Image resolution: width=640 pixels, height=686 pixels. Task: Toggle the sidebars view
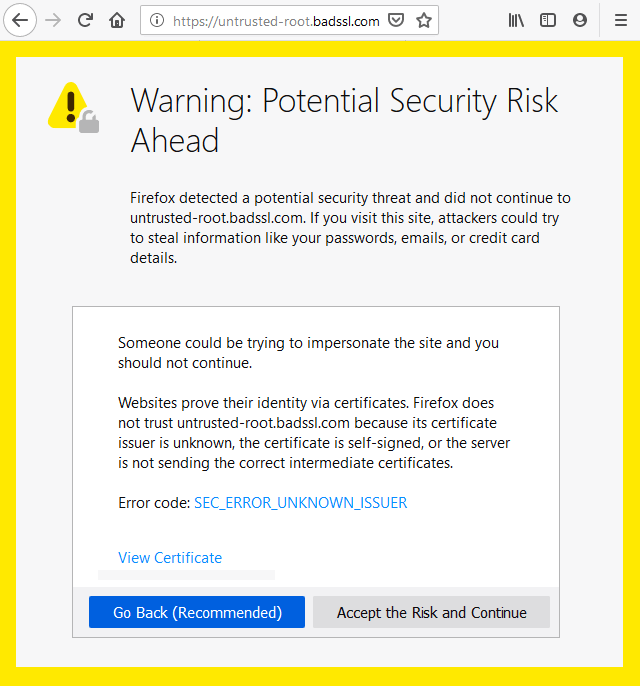point(548,20)
